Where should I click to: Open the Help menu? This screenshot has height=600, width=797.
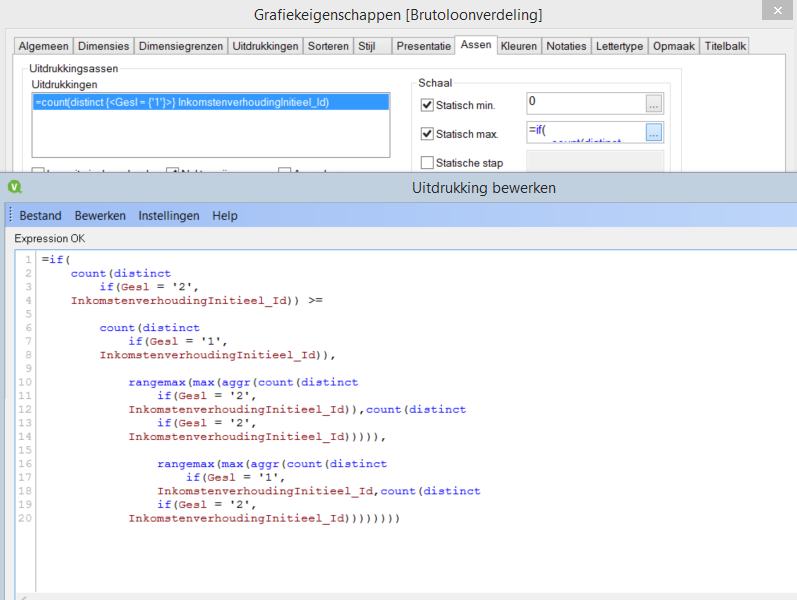(225, 215)
